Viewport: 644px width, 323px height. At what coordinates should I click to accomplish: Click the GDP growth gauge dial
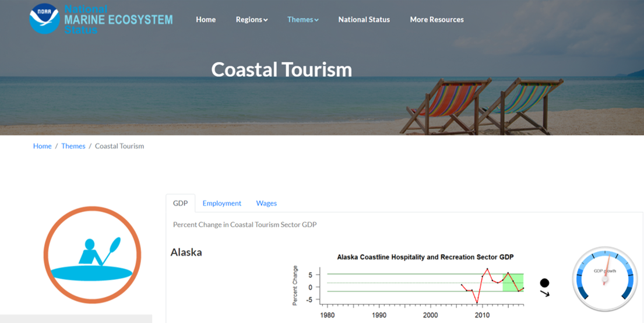coord(605,279)
